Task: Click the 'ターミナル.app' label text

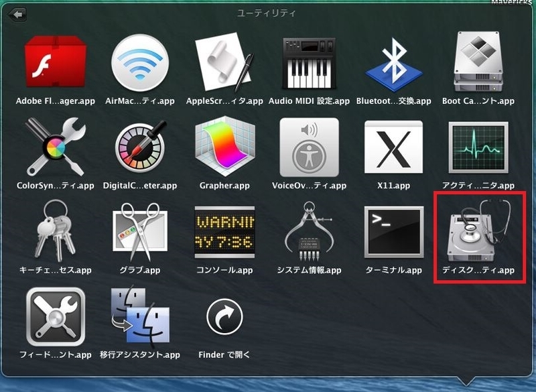Action: tap(393, 270)
